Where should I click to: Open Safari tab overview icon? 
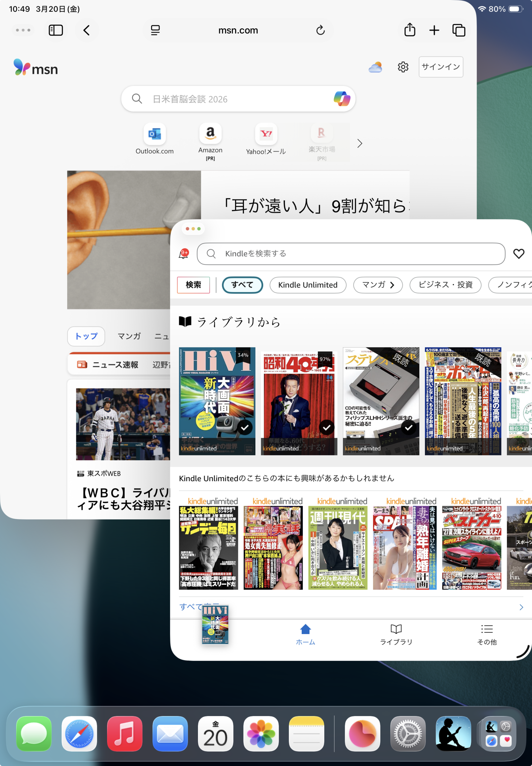(459, 30)
